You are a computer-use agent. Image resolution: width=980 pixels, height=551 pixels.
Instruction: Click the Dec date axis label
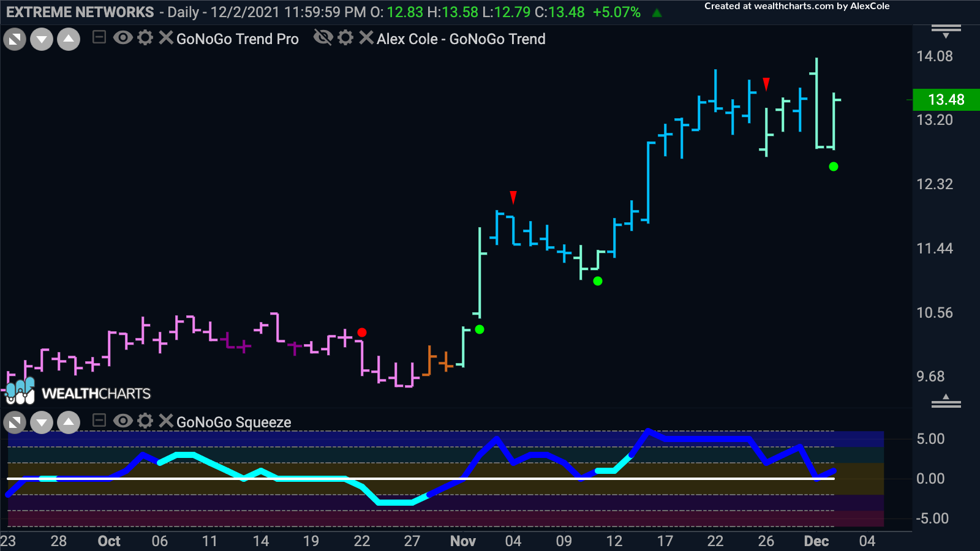click(x=816, y=541)
